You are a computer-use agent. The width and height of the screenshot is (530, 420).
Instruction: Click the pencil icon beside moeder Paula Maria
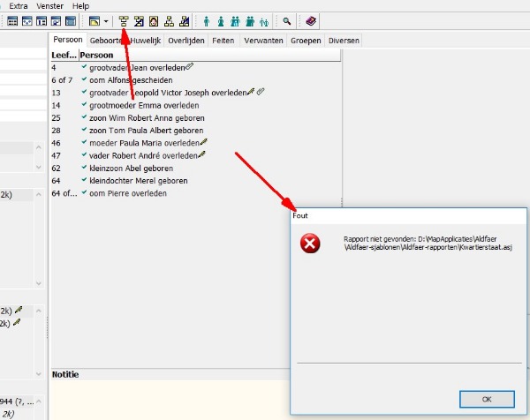click(203, 141)
